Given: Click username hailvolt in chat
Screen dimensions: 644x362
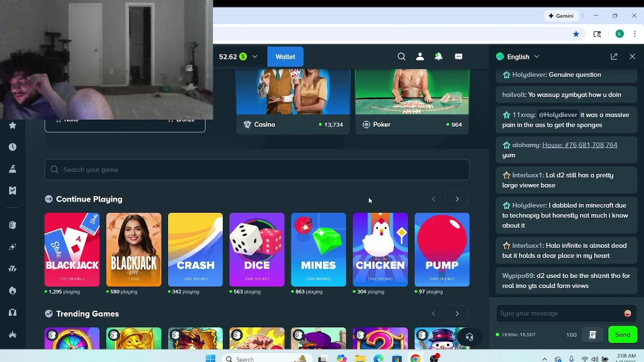Looking at the screenshot, I should tap(514, 95).
